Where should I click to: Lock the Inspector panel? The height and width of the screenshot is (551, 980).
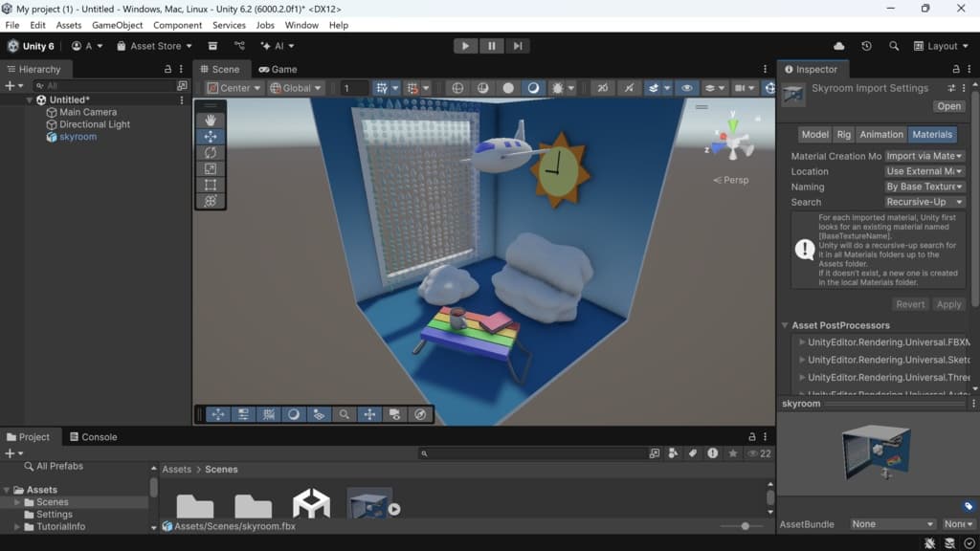click(x=955, y=69)
